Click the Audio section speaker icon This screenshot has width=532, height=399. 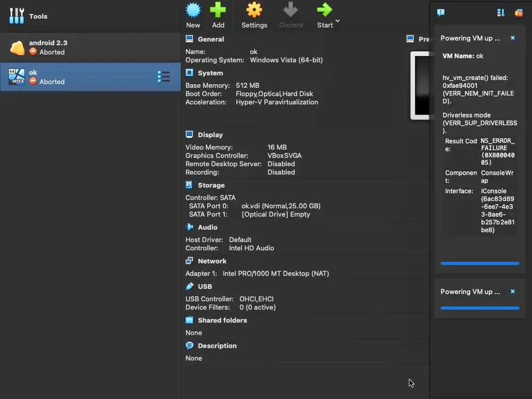point(189,227)
